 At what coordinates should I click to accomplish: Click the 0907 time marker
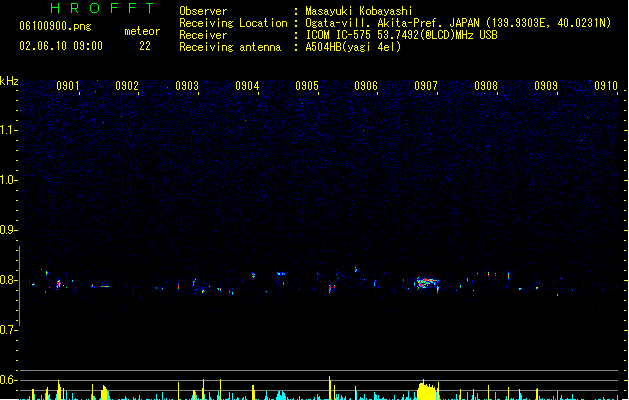(426, 86)
